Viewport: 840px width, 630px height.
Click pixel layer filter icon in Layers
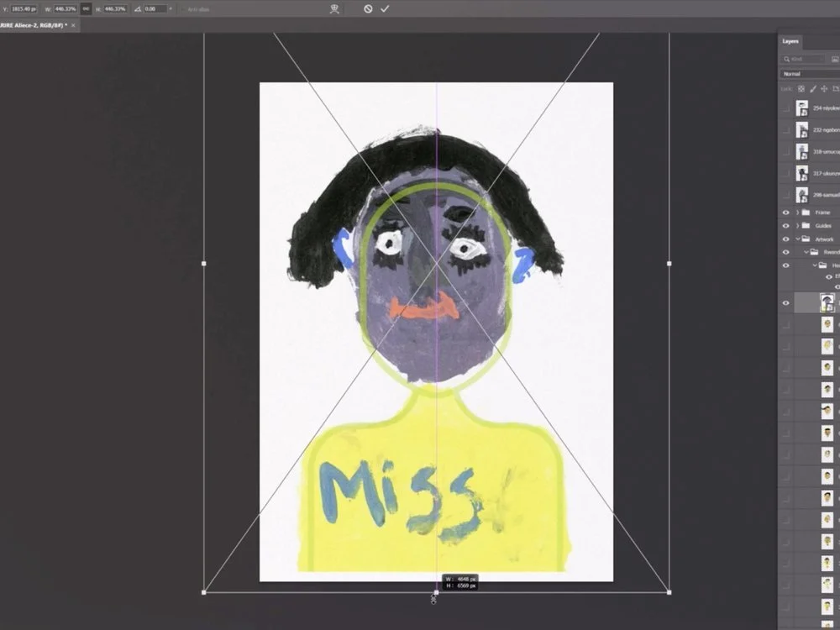[835, 59]
